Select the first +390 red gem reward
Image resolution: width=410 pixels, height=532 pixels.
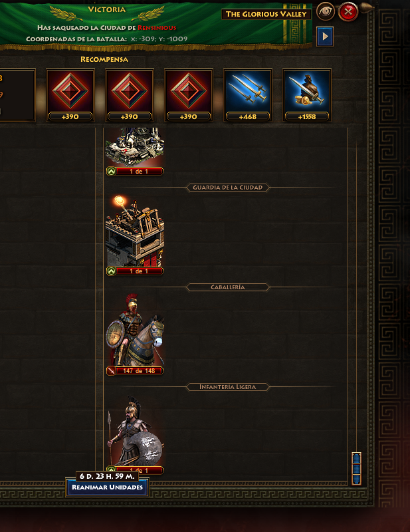pos(70,95)
